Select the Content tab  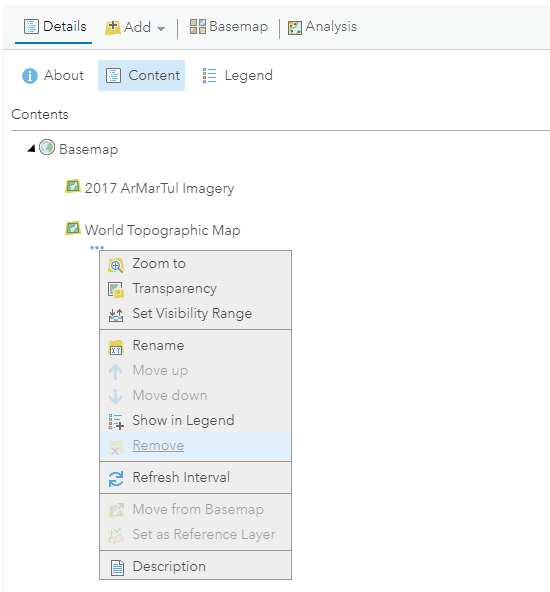(142, 76)
